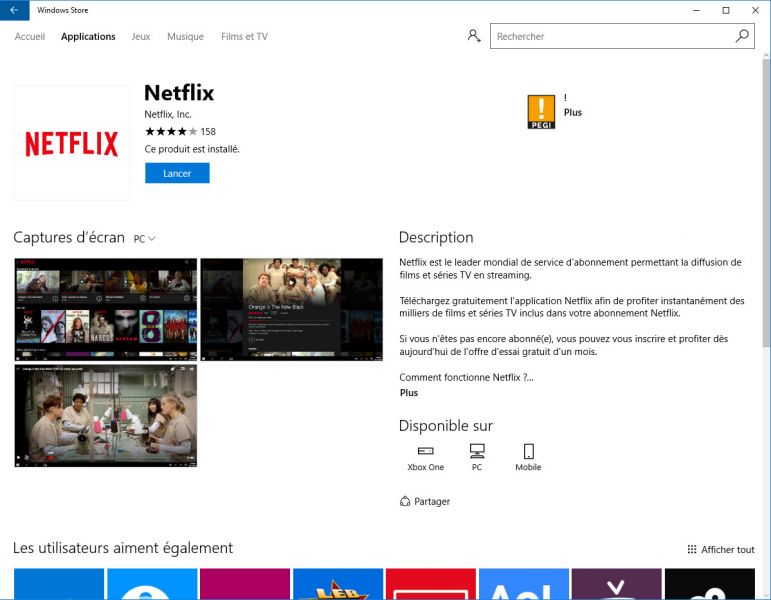Open the video playback screenshot thumbnail

(106, 416)
